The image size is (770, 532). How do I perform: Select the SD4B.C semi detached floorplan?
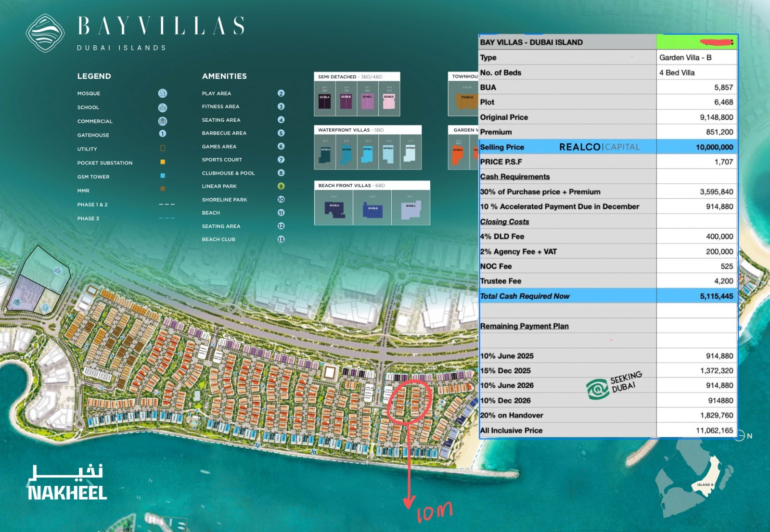coord(368,101)
